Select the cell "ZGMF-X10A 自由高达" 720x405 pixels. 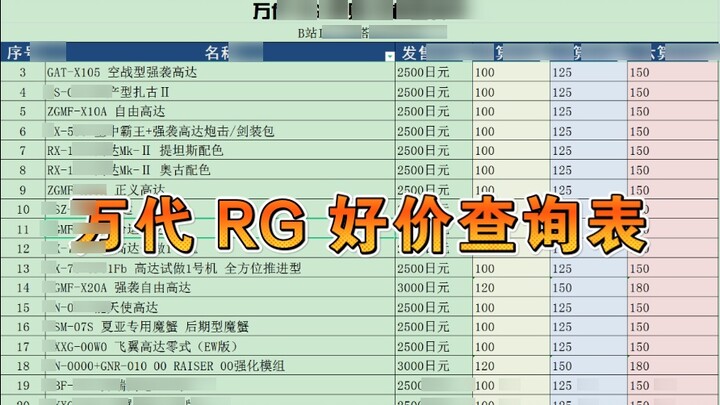coord(220,111)
